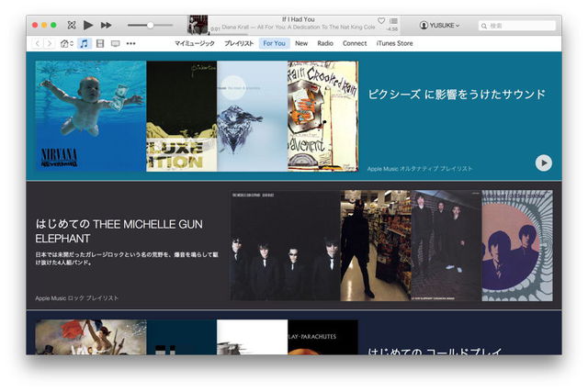Switch to the Music library icon
Screen dimensions: 588x392
84,43
